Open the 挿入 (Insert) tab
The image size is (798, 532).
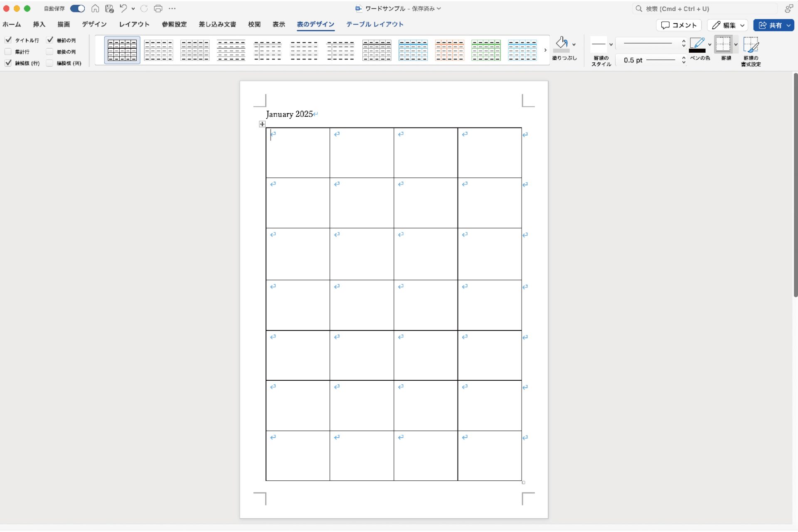(x=39, y=24)
